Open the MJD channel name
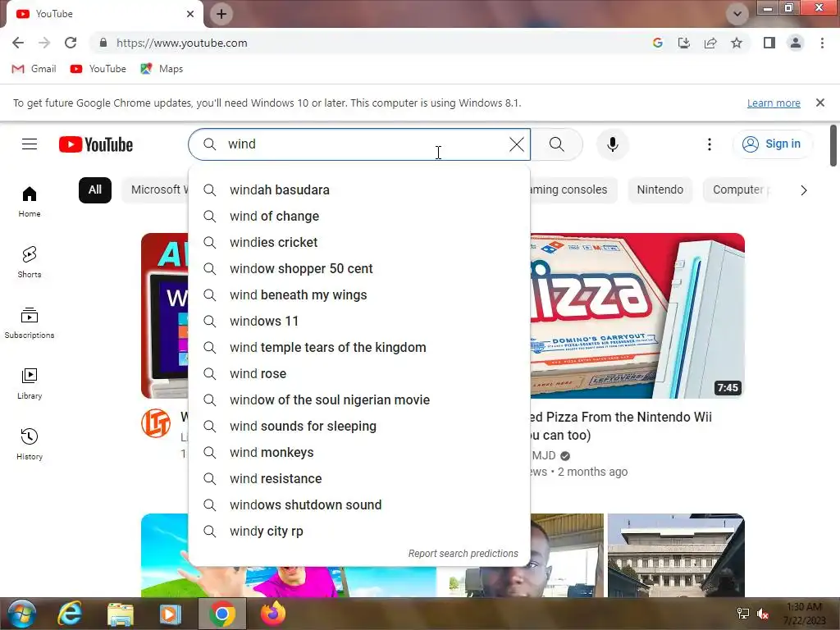Viewport: 840px width, 630px height. click(x=543, y=455)
